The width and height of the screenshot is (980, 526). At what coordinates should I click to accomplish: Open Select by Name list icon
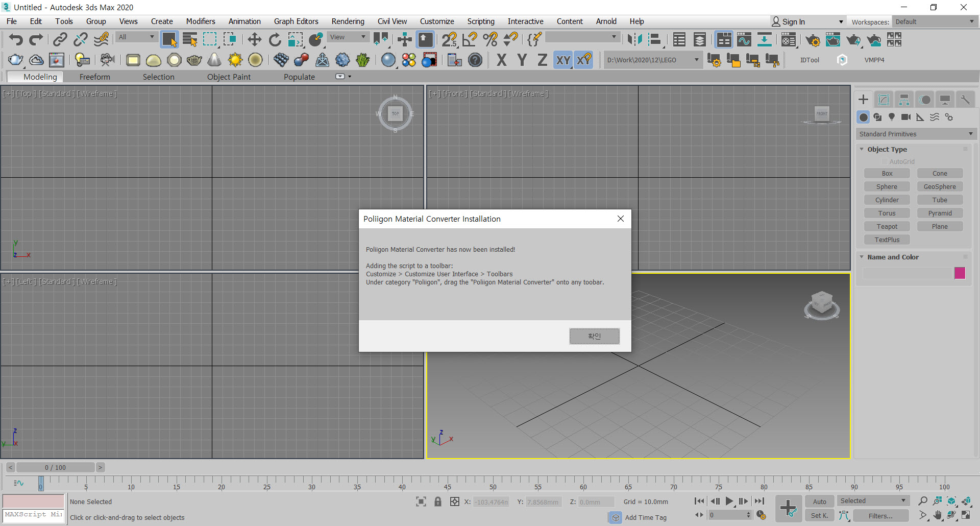(x=190, y=39)
